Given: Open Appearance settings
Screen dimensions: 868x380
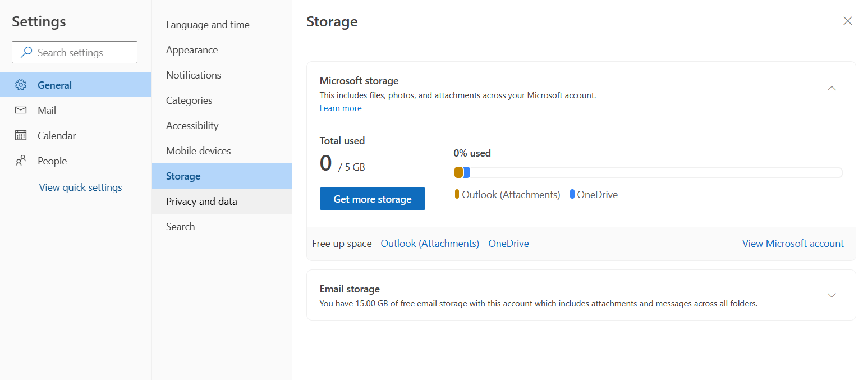Looking at the screenshot, I should [x=222, y=50].
